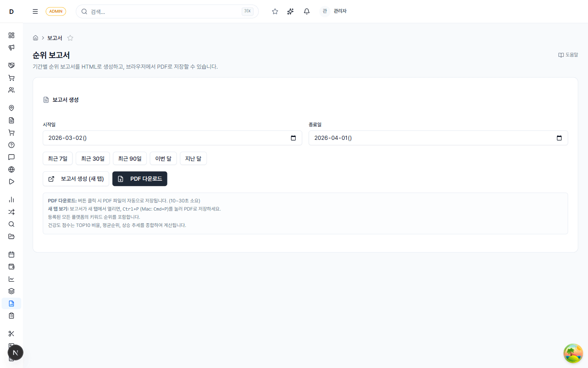Viewport: 588px width, 368px height.
Task: Toggle the star next to 보고서 breadcrumb
Action: tap(70, 38)
